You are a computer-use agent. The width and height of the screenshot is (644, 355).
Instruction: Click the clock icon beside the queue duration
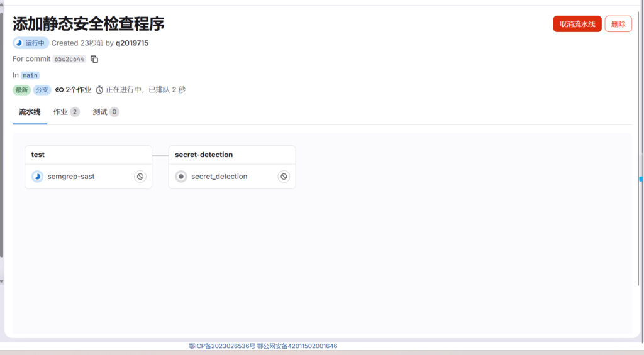pos(99,90)
